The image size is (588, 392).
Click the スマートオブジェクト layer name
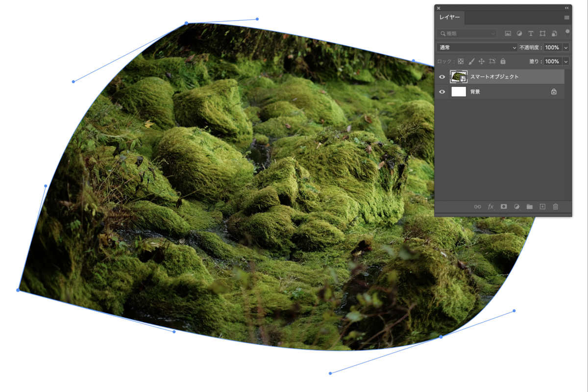[x=494, y=77]
